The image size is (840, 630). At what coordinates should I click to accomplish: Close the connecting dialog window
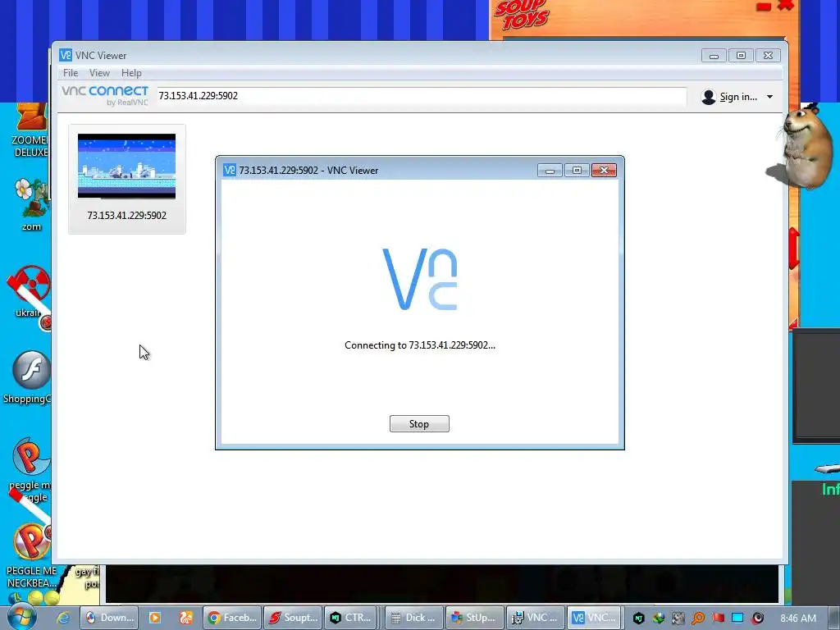tap(604, 171)
